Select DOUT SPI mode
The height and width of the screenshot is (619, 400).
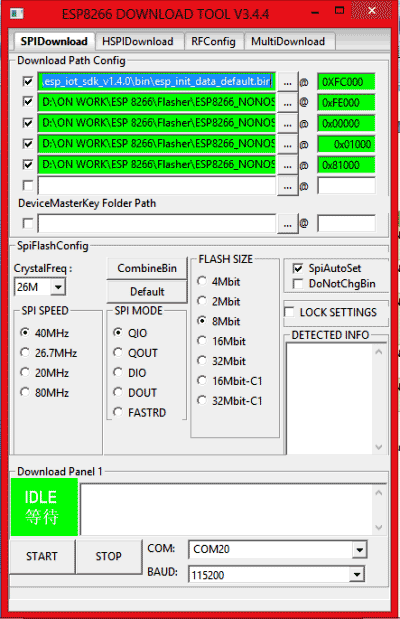(135, 393)
